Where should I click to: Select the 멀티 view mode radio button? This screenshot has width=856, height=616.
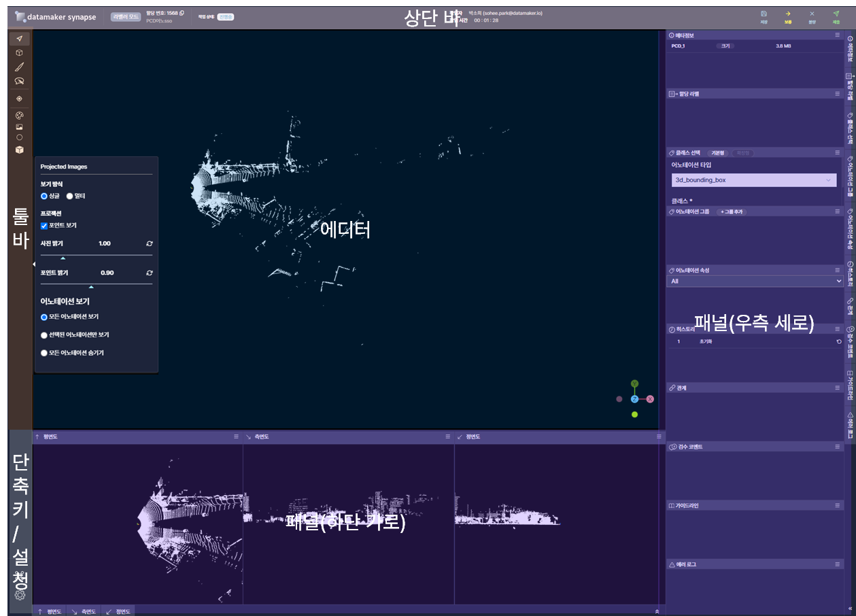click(69, 196)
